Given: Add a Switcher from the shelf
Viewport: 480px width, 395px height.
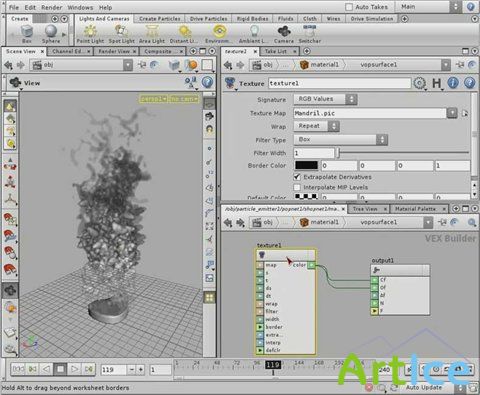Looking at the screenshot, I should (x=310, y=35).
